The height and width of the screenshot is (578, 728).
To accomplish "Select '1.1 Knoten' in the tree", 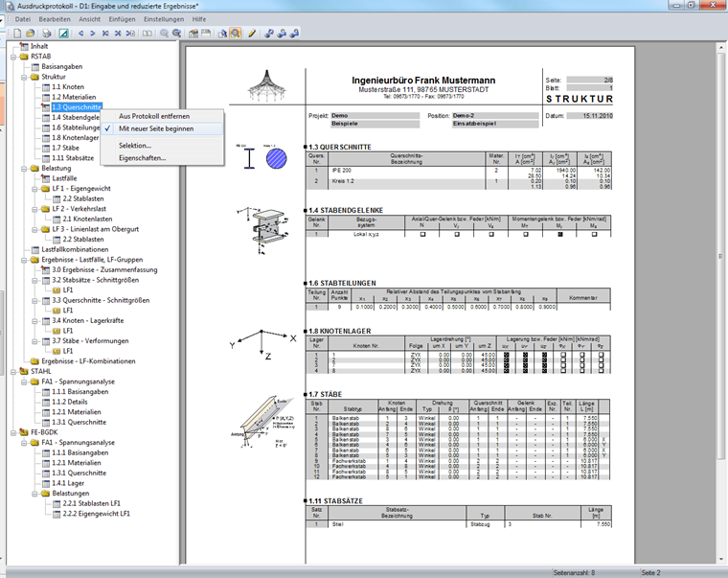I will tap(67, 86).
